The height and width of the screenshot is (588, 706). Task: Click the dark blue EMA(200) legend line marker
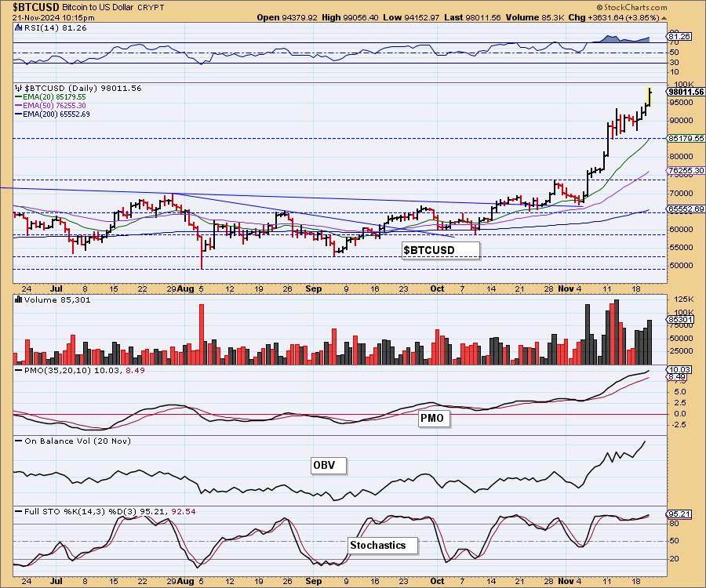[x=19, y=114]
